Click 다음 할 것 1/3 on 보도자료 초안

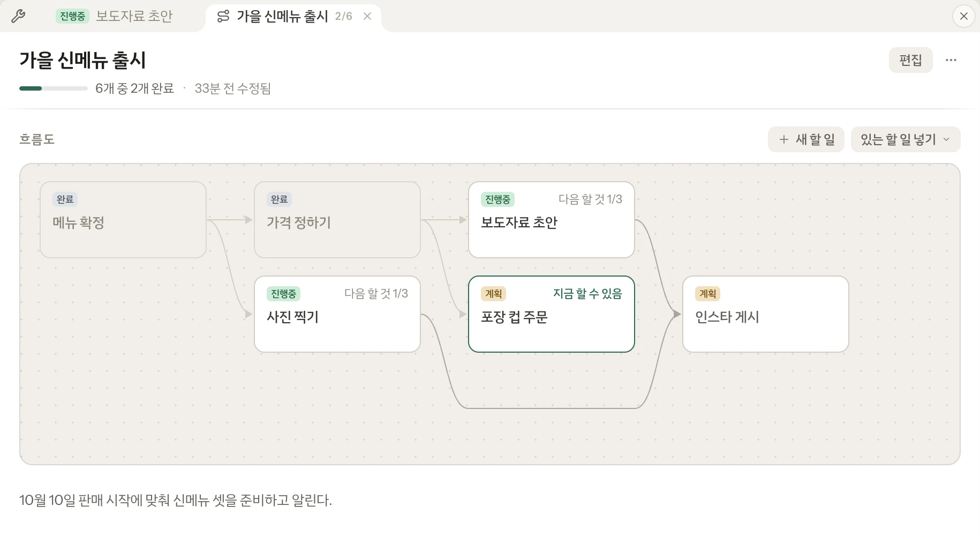(x=590, y=199)
